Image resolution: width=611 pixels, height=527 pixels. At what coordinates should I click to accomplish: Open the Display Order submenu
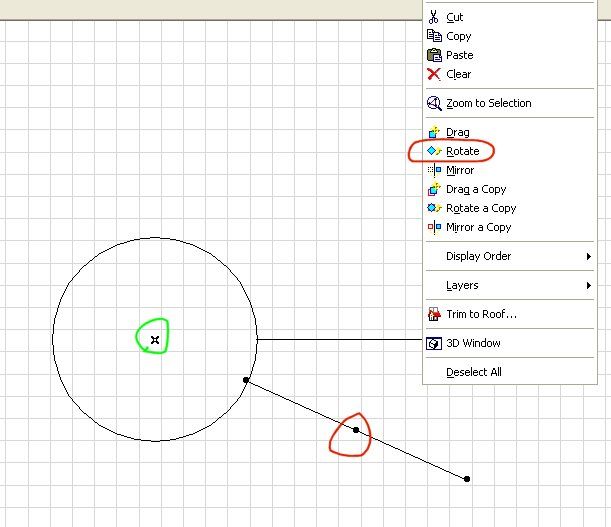pyautogui.click(x=509, y=256)
